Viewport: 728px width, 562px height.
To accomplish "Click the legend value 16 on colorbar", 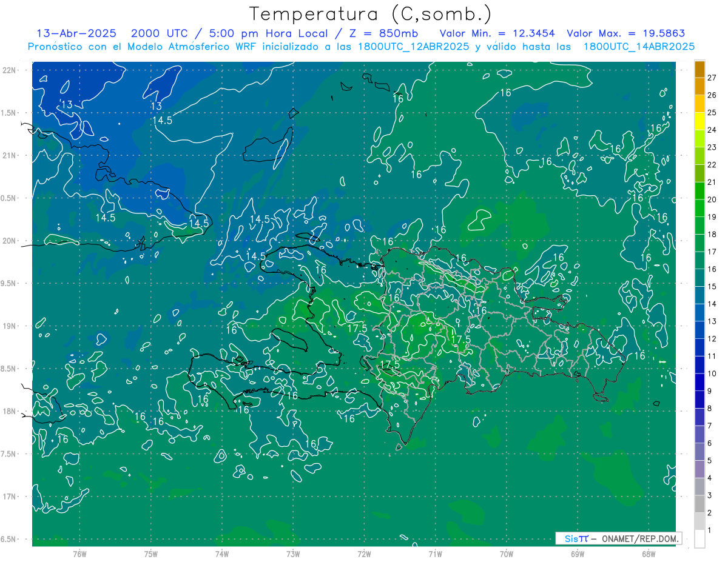I will pos(712,269).
